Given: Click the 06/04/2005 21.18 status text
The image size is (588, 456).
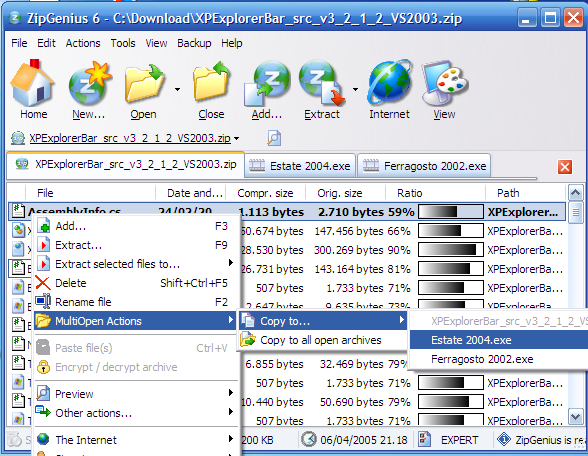Looking at the screenshot, I should [x=363, y=440].
